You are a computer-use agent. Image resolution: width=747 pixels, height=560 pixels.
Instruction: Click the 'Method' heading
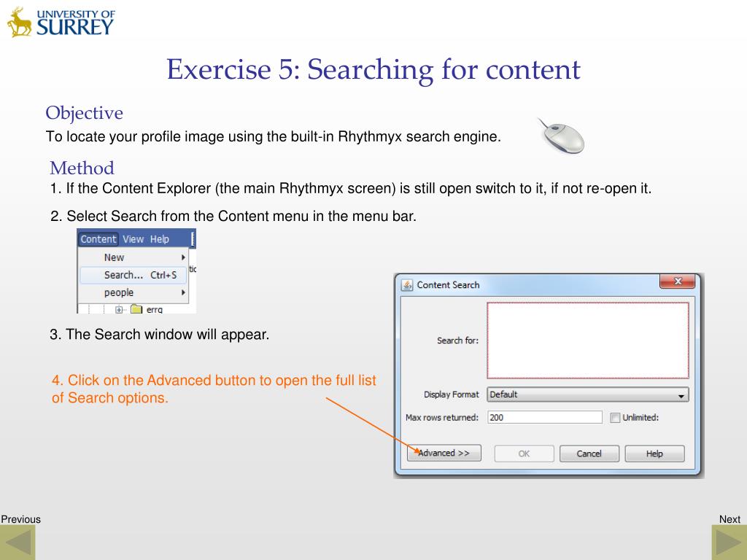click(x=82, y=168)
